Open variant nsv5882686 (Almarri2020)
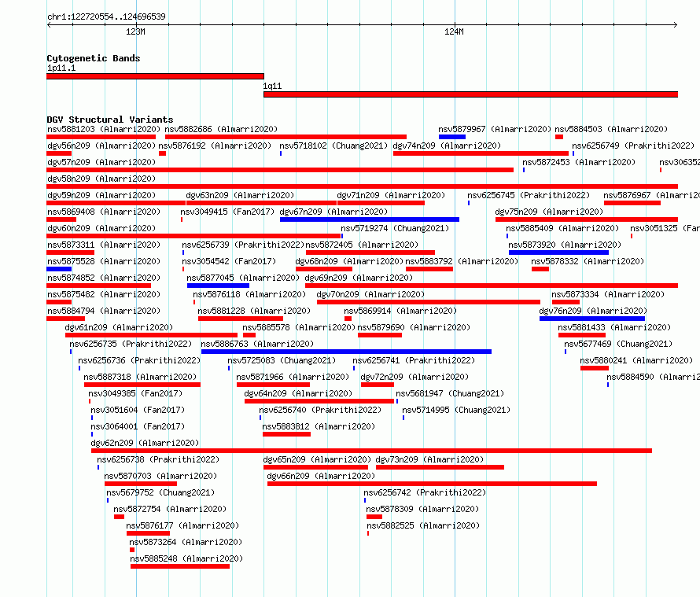700x597 pixels. tap(286, 137)
